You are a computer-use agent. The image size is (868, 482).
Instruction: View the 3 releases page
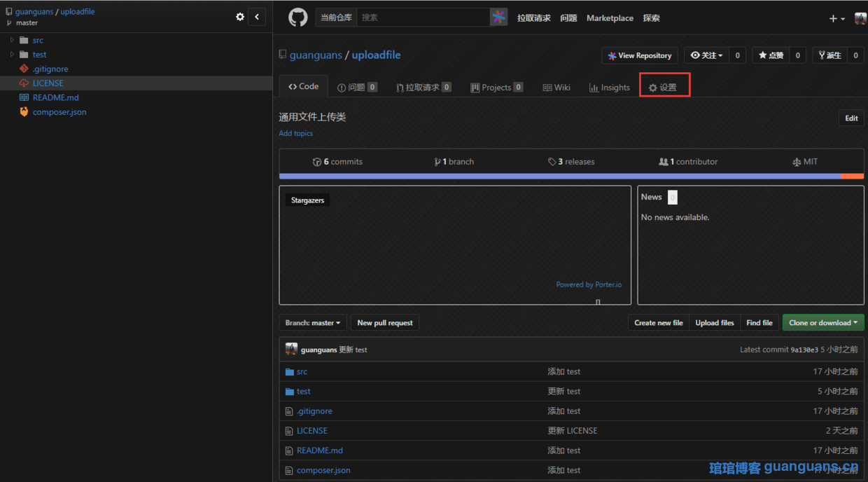[571, 162]
